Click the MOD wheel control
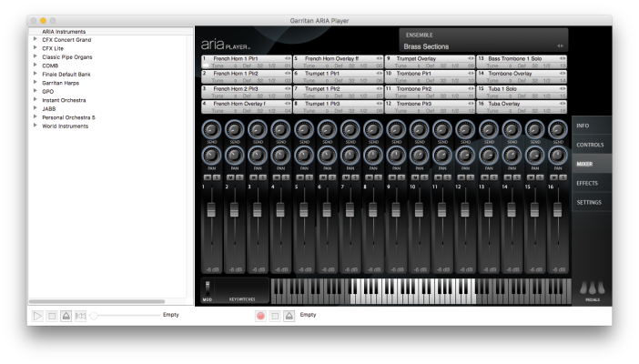This screenshot has width=639, height=364. click(x=208, y=288)
